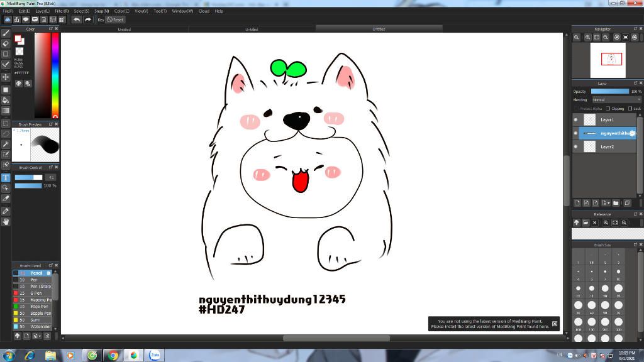Image resolution: width=644 pixels, height=362 pixels.
Task: Select the Edge Pen brush
Action: point(34,307)
